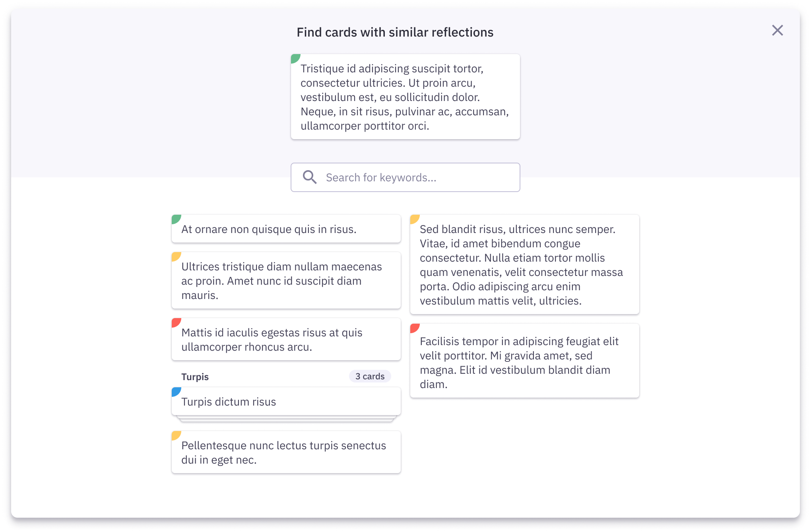The height and width of the screenshot is (532, 811).
Task: Select the 'Sed blandit risus' card
Action: 524,265
